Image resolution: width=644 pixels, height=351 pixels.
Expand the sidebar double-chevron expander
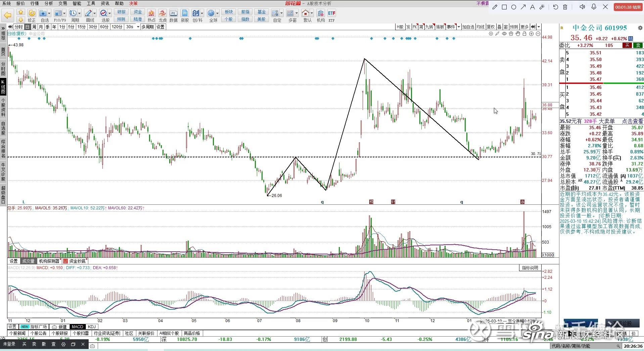(3, 28)
